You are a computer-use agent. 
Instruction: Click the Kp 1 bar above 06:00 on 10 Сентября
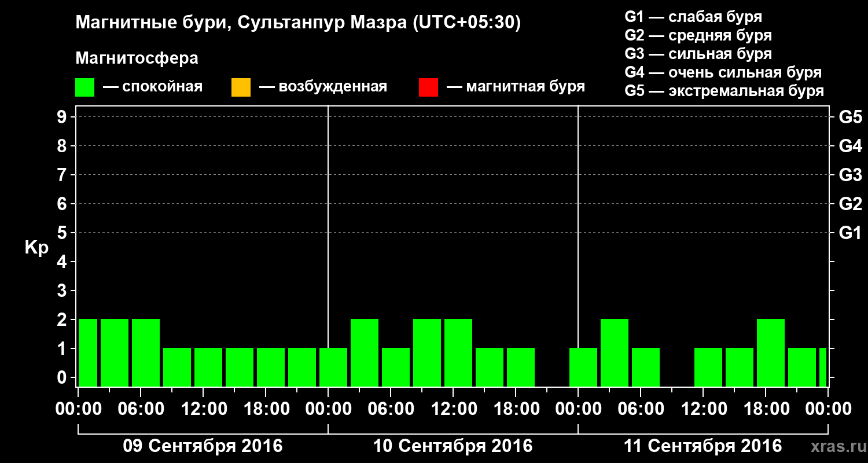tap(396, 367)
